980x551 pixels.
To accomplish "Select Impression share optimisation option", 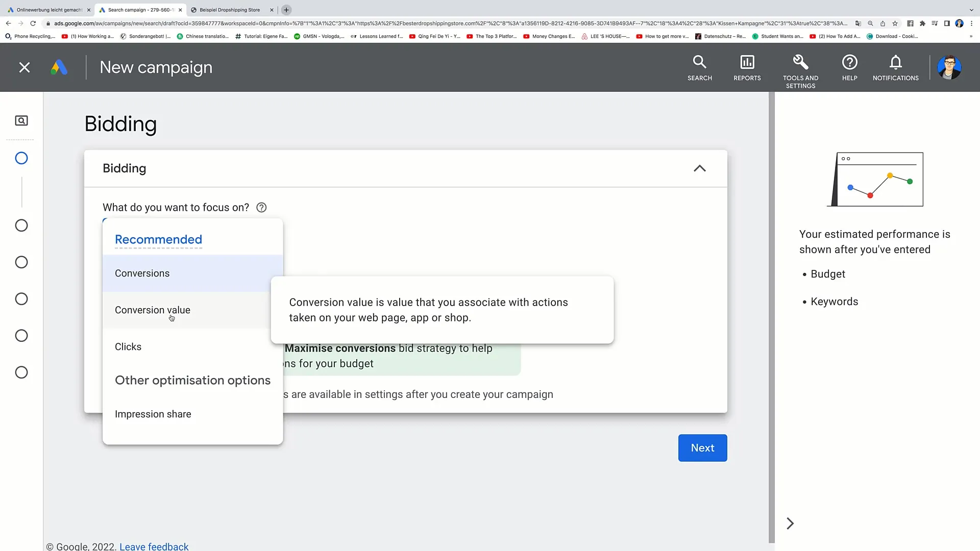I will [154, 414].
